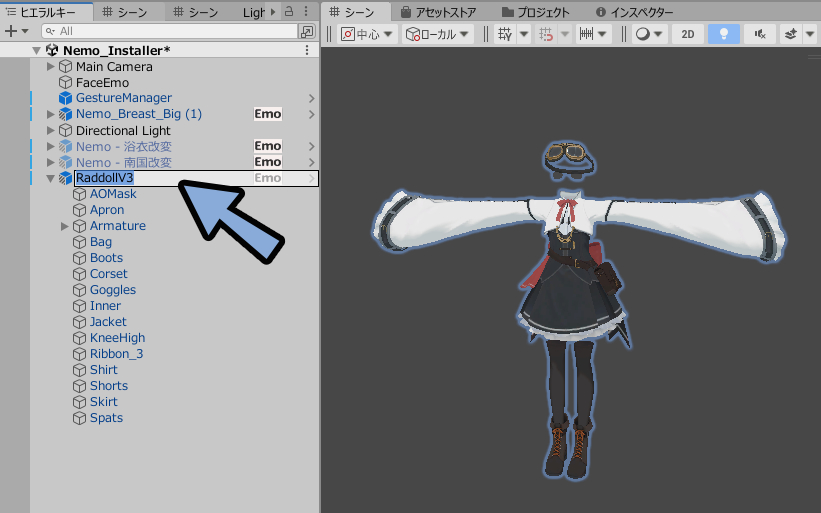Toggle 2D view mode
Screen dimensions: 821x513
687,34
